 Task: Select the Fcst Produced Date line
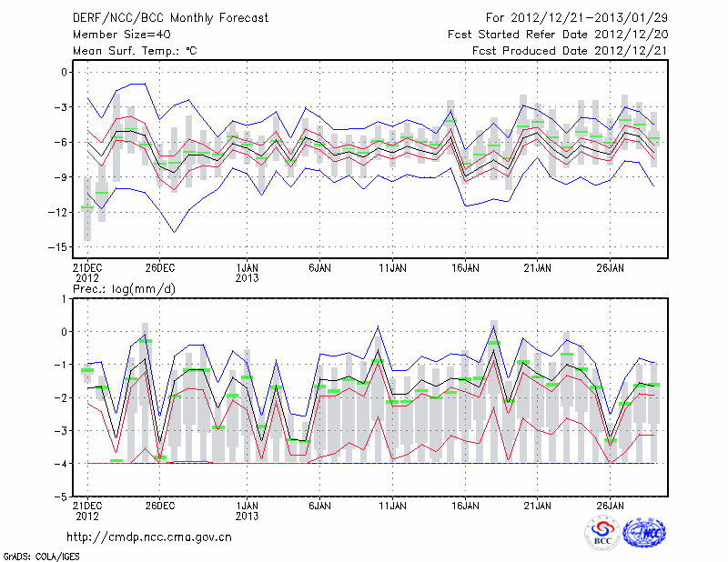563,52
